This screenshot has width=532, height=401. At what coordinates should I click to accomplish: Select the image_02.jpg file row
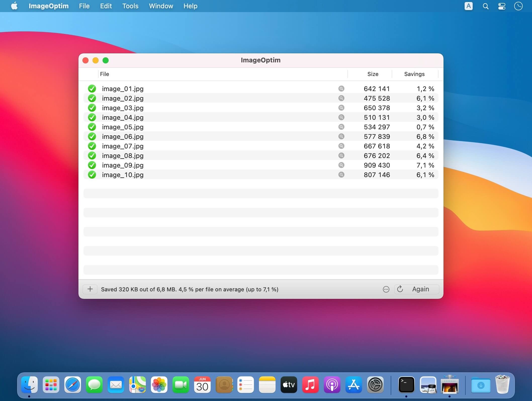click(x=261, y=98)
